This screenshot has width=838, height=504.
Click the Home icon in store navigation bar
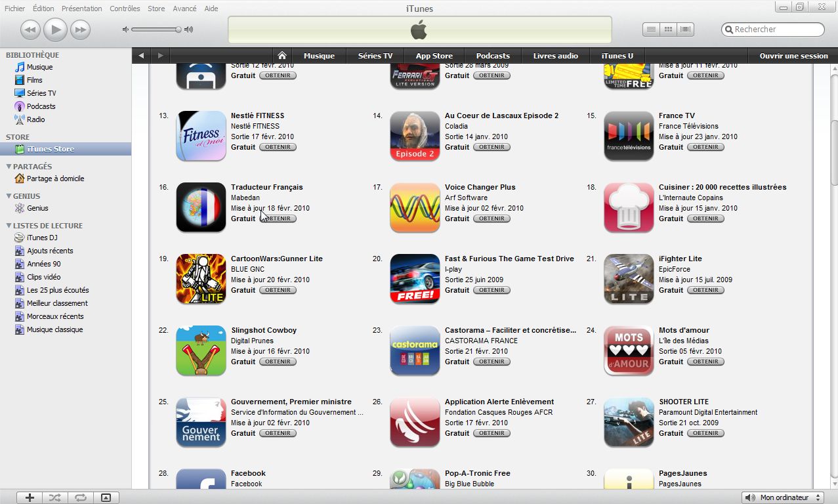coord(282,56)
